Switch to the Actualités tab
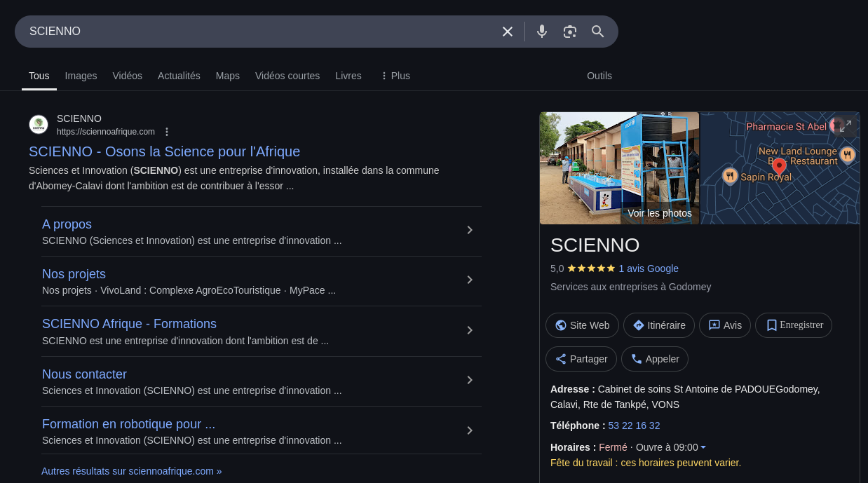This screenshot has height=483, width=868. 179,76
